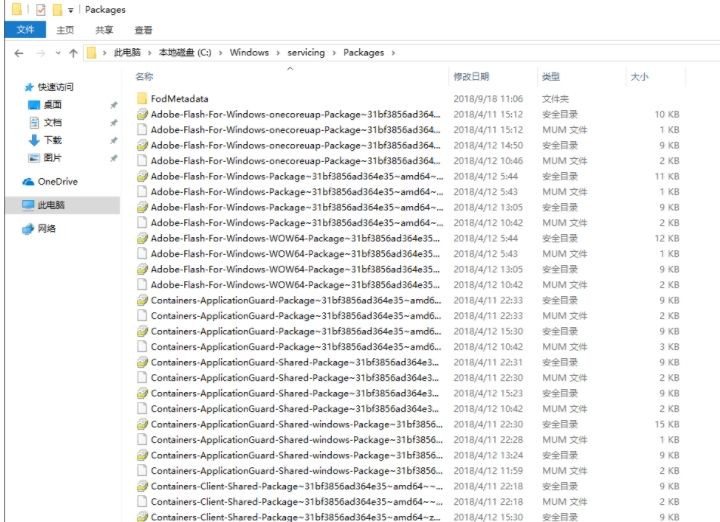
Task: Click the Packages breadcrumb segment
Action: coord(363,52)
